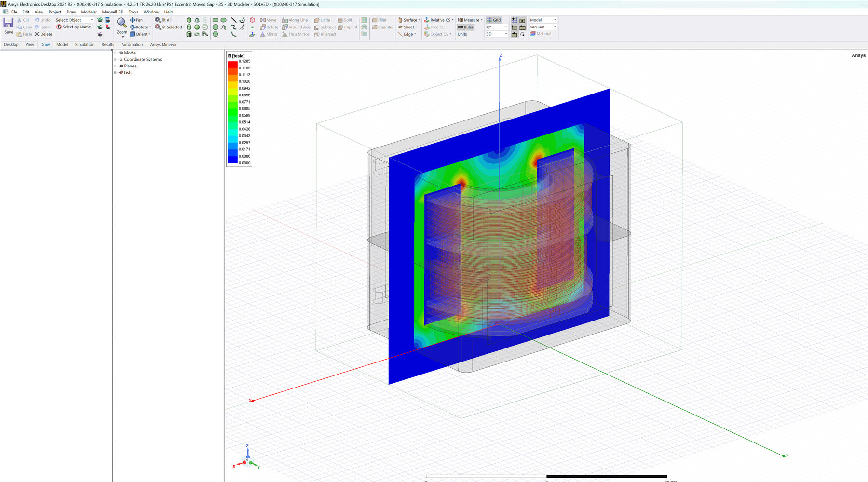
Task: Click Select by Name
Action: coord(74,27)
